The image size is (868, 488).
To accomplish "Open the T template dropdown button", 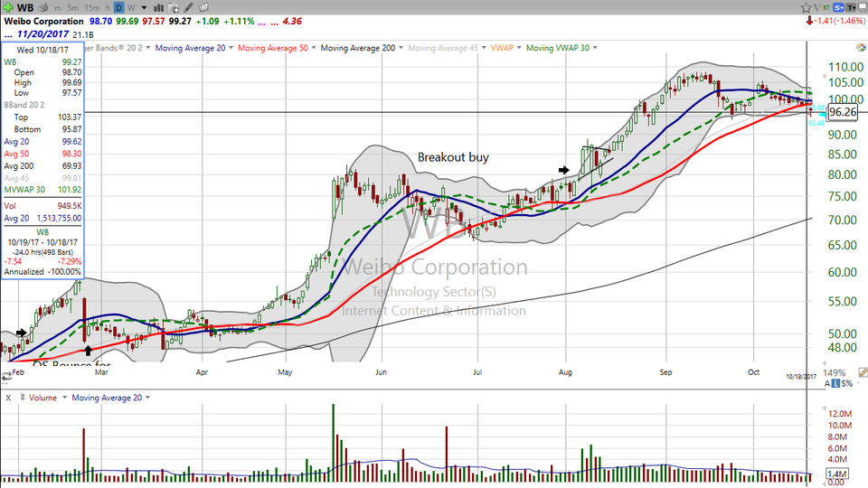I will click(851, 8).
